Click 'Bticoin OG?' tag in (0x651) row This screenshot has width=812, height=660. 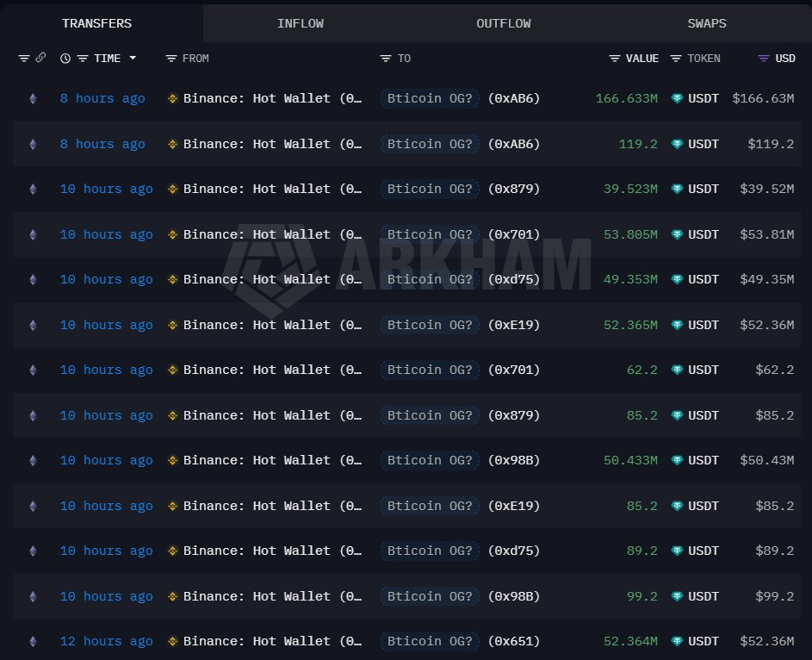coord(430,641)
